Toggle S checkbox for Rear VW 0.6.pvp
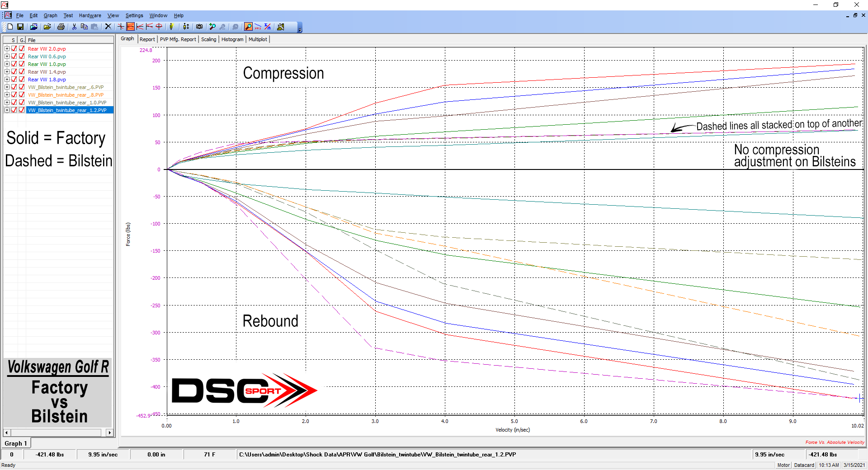 (x=14, y=56)
